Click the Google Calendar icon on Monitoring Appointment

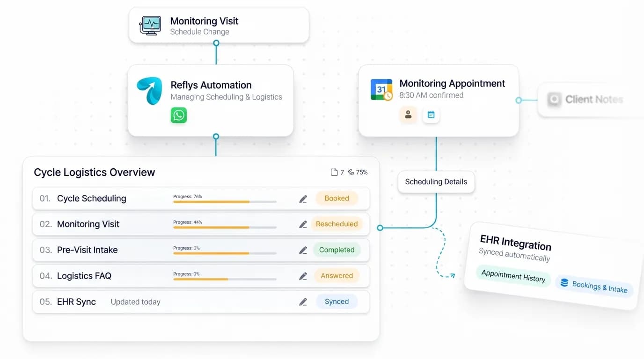[381, 90]
